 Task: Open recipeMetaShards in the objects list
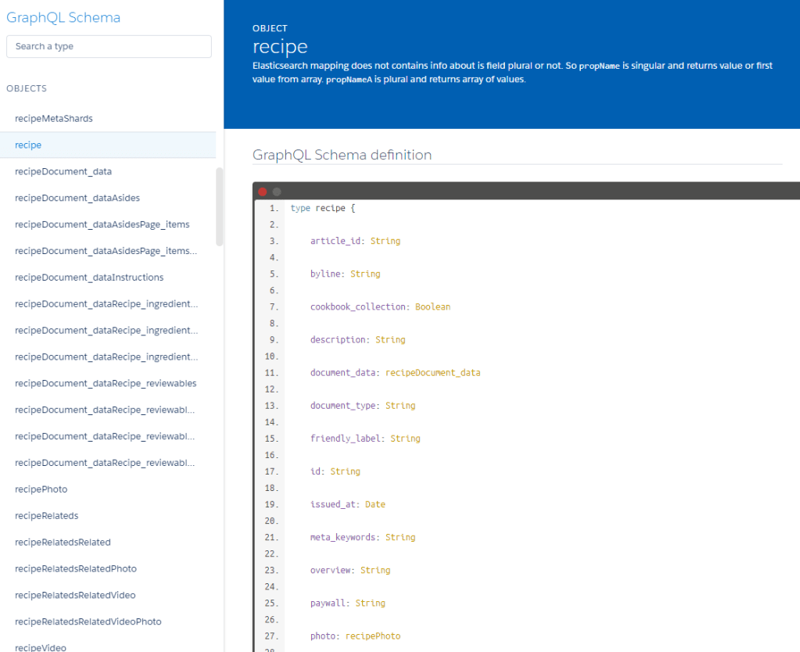tap(54, 118)
